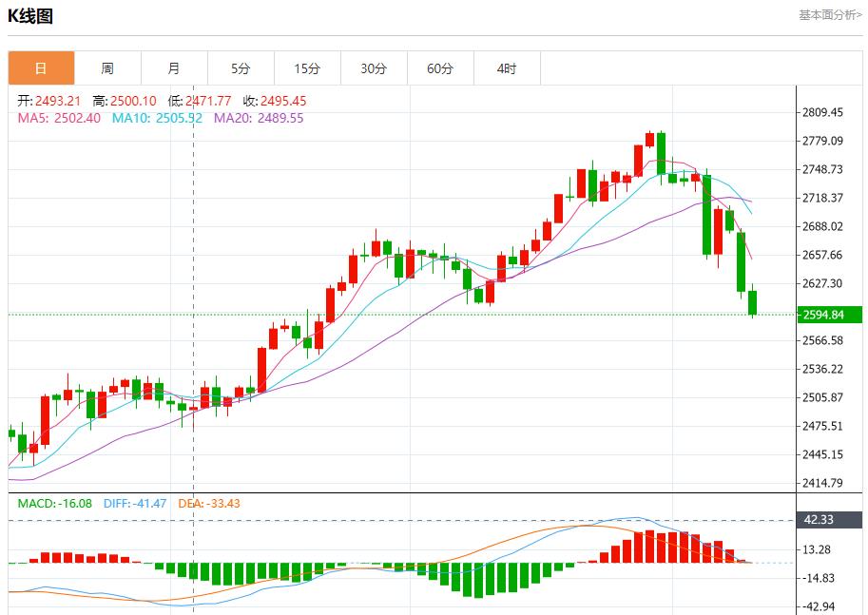Choose the 30分 interval tab
868x615 pixels.
374,68
